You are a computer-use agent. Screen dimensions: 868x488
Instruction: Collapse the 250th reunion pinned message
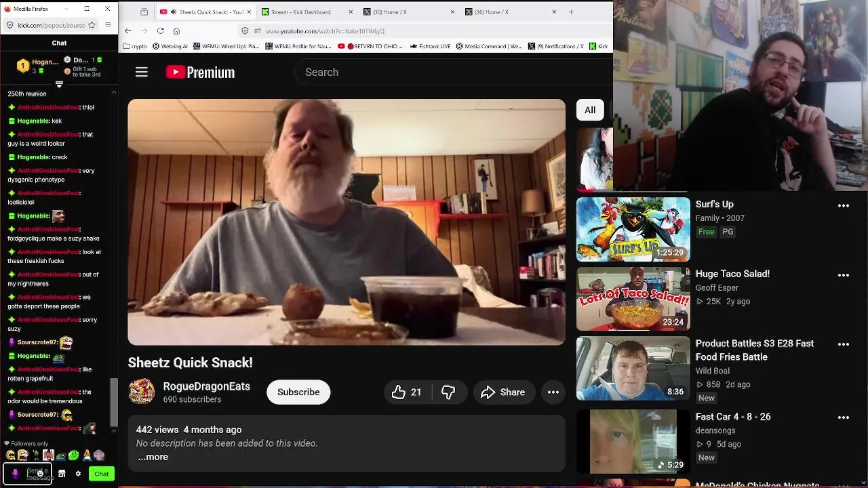[113, 91]
